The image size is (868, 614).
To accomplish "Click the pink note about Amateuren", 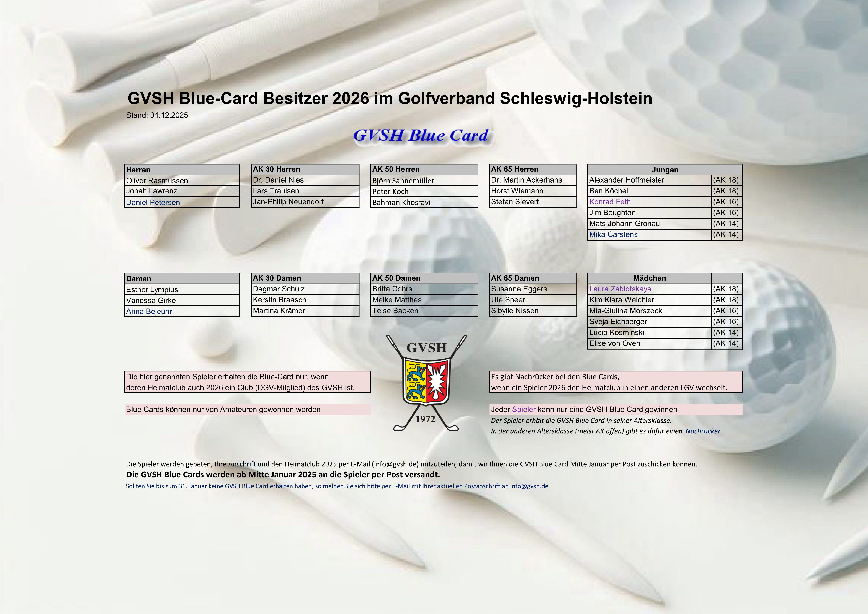I will pyautogui.click(x=223, y=409).
